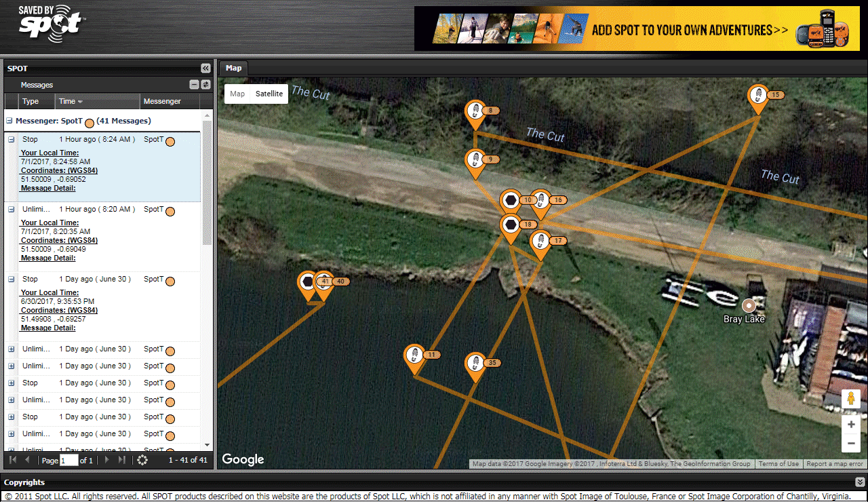The height and width of the screenshot is (502, 868).
Task: Collapse the Messages panel with the minus button
Action: click(194, 85)
